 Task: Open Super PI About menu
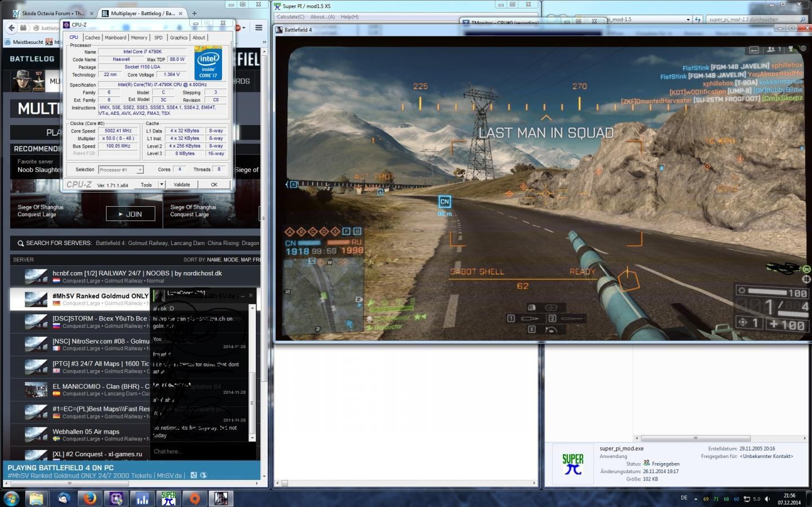[322, 17]
